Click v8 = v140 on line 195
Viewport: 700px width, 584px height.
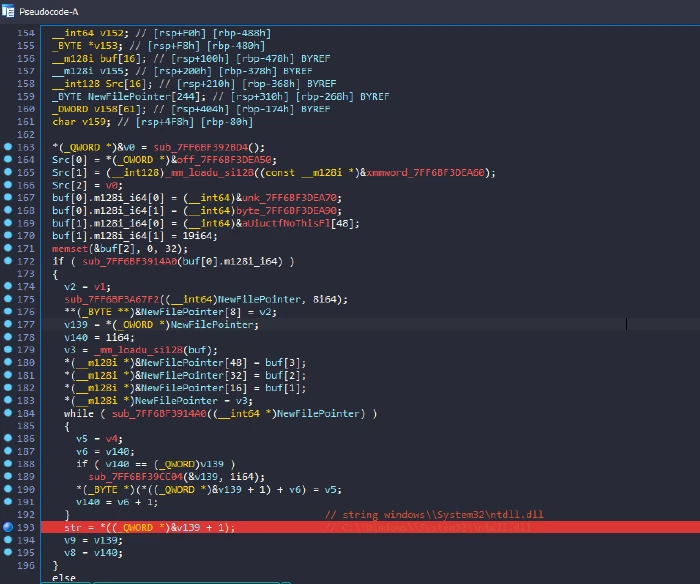click(x=93, y=553)
